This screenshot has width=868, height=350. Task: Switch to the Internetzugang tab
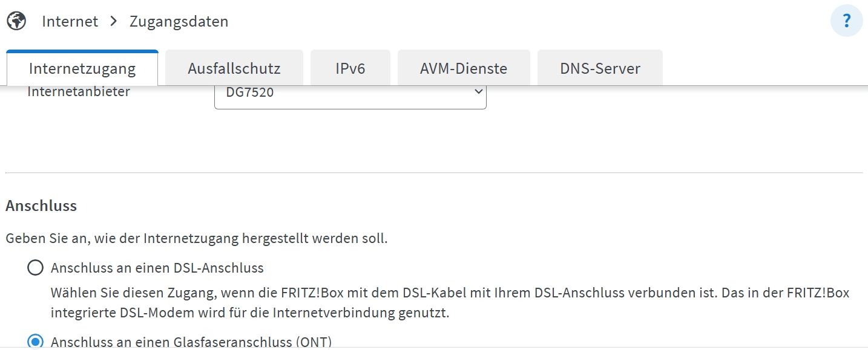pyautogui.click(x=82, y=68)
